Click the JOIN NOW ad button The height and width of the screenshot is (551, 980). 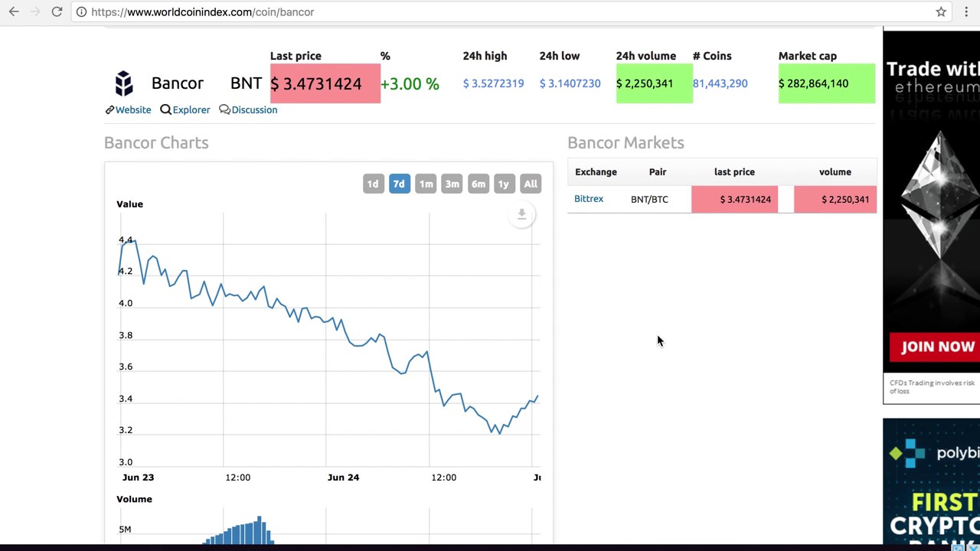pyautogui.click(x=935, y=347)
